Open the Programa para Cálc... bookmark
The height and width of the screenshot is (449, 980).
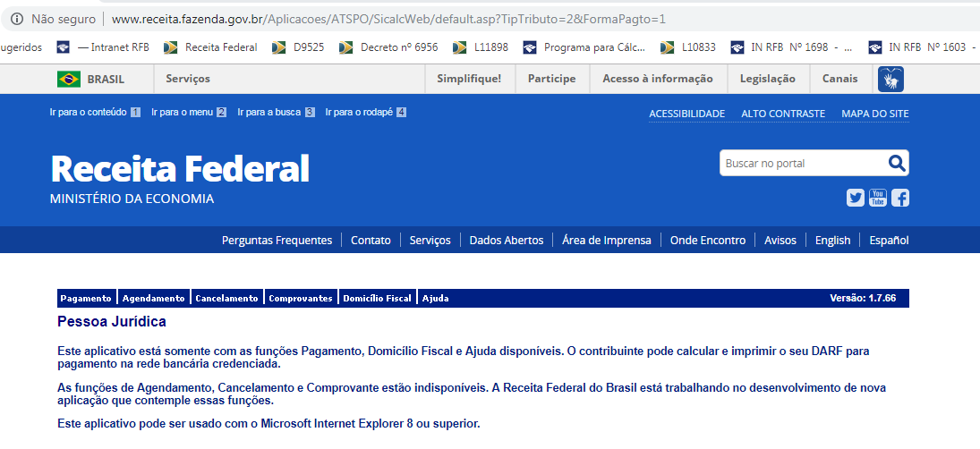point(584,47)
